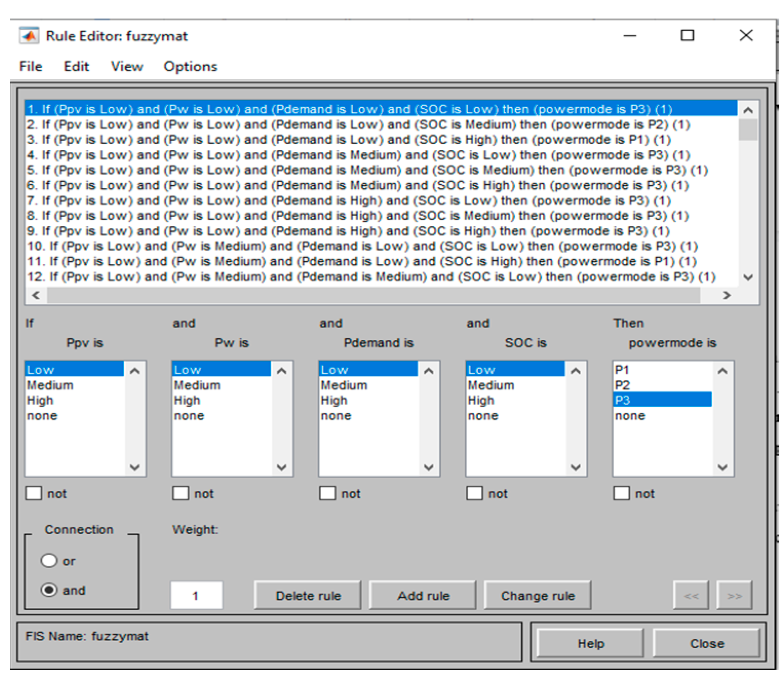
Task: Click inside the Weight input field
Action: pyautogui.click(x=197, y=595)
